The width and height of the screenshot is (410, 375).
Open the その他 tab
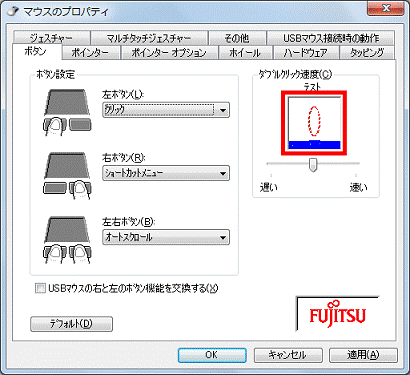click(x=237, y=38)
